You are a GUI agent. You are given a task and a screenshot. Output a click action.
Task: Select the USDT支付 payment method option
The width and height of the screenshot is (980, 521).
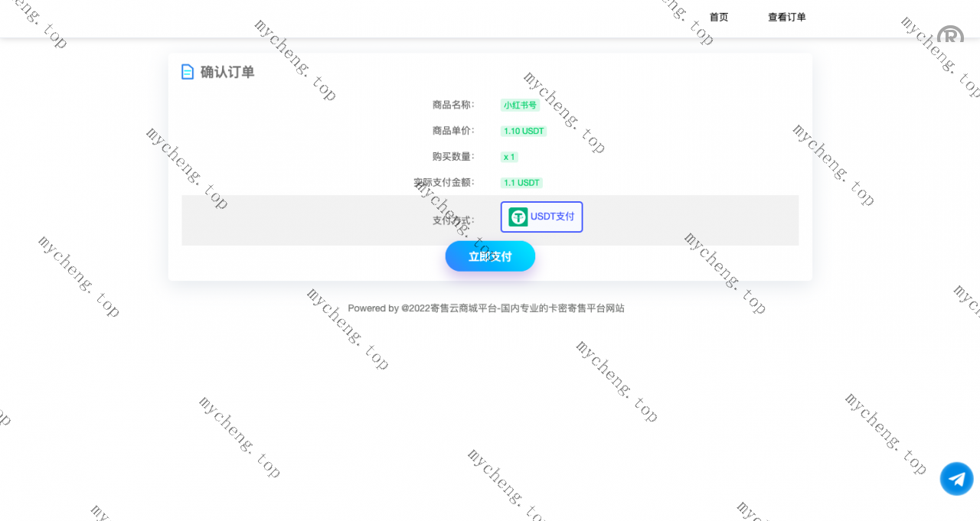tap(541, 217)
